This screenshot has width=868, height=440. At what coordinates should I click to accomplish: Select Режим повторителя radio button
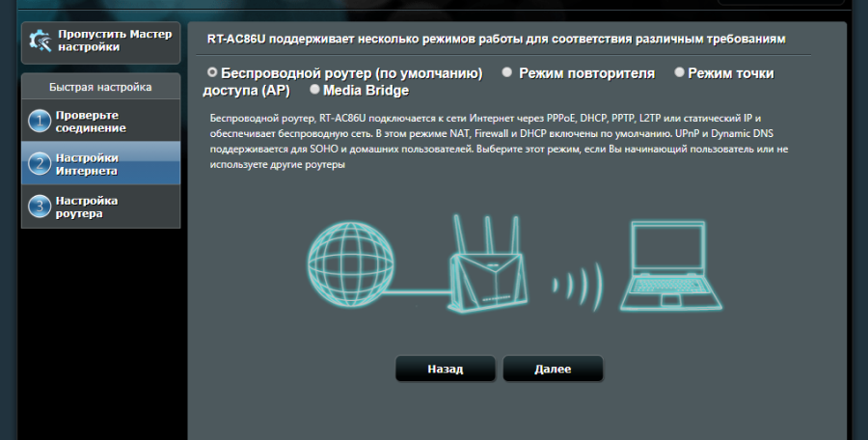click(506, 72)
